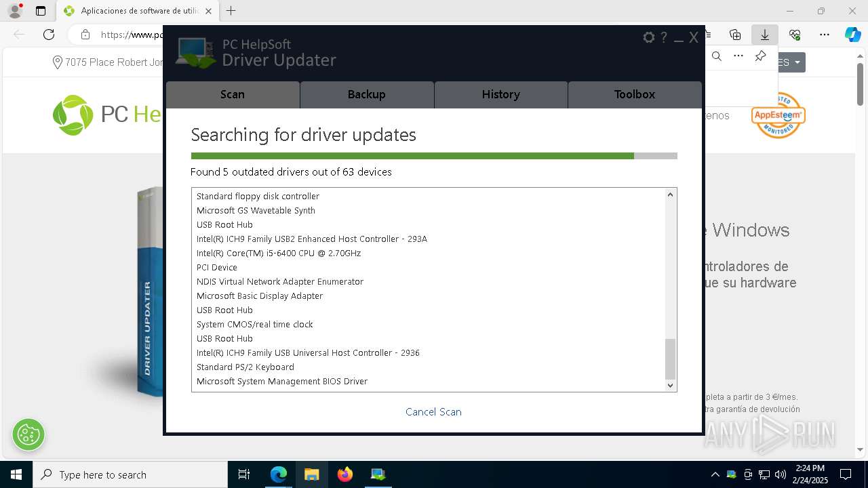Click the device list scrollbar thumb
868x488 pixels.
tap(670, 359)
